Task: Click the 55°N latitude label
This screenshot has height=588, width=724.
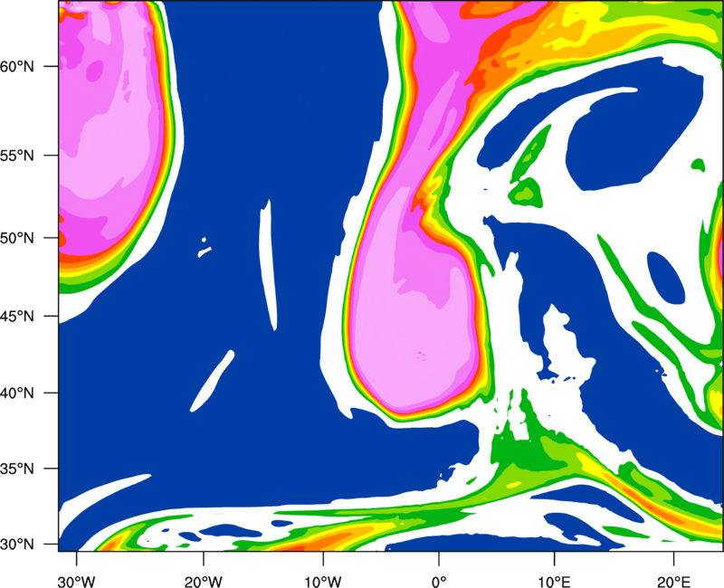Action: click(17, 156)
